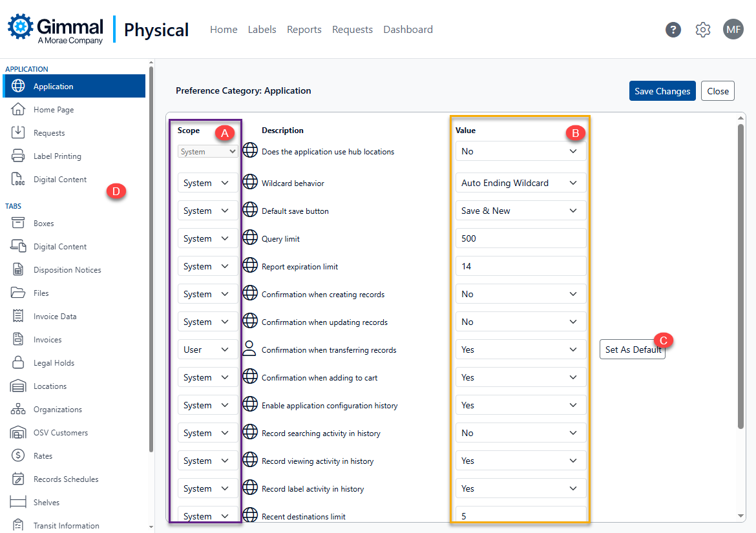Click the Home Page house icon
756x533 pixels.
point(18,110)
